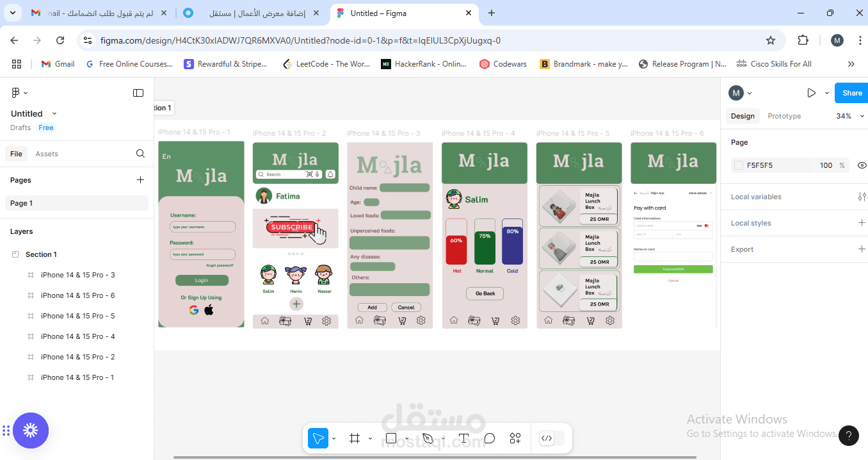The width and height of the screenshot is (868, 460).
Task: Click the Add button in frame 3
Action: click(x=372, y=308)
